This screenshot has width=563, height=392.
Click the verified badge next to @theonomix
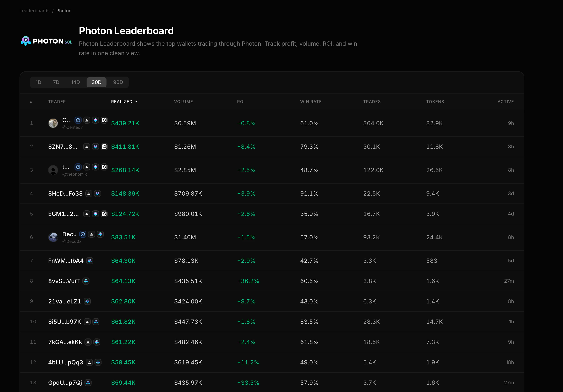point(78,167)
